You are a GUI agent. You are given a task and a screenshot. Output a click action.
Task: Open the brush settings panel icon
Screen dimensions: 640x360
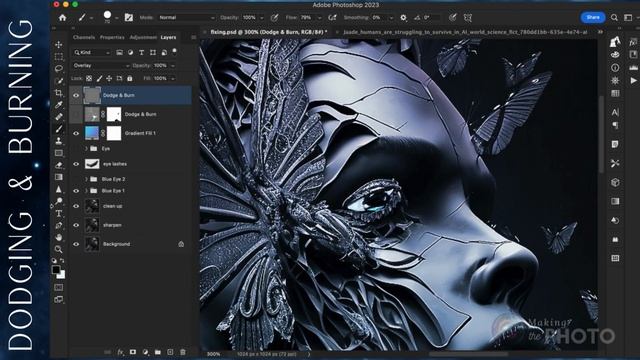click(x=129, y=18)
